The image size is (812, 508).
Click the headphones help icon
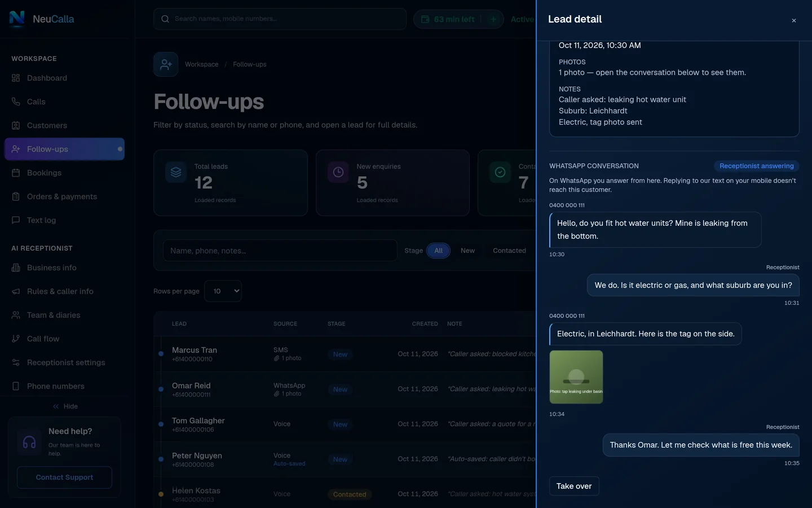click(x=29, y=443)
